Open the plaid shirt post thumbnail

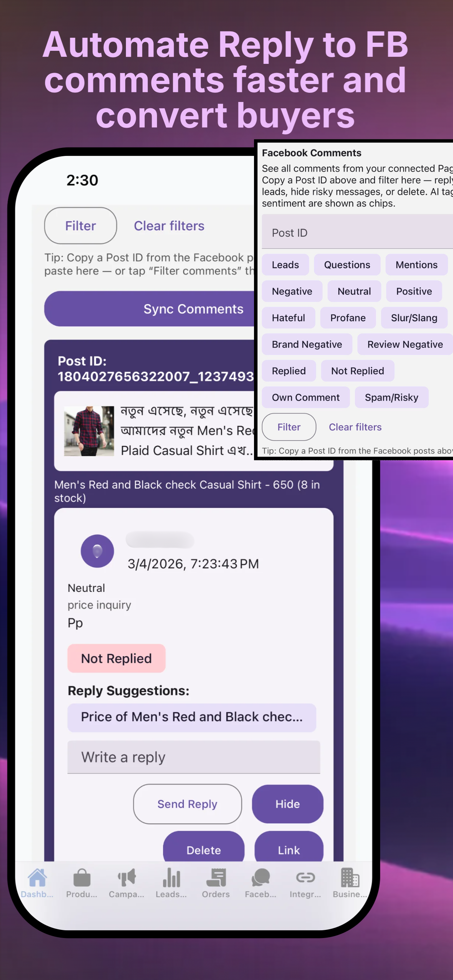pyautogui.click(x=89, y=431)
